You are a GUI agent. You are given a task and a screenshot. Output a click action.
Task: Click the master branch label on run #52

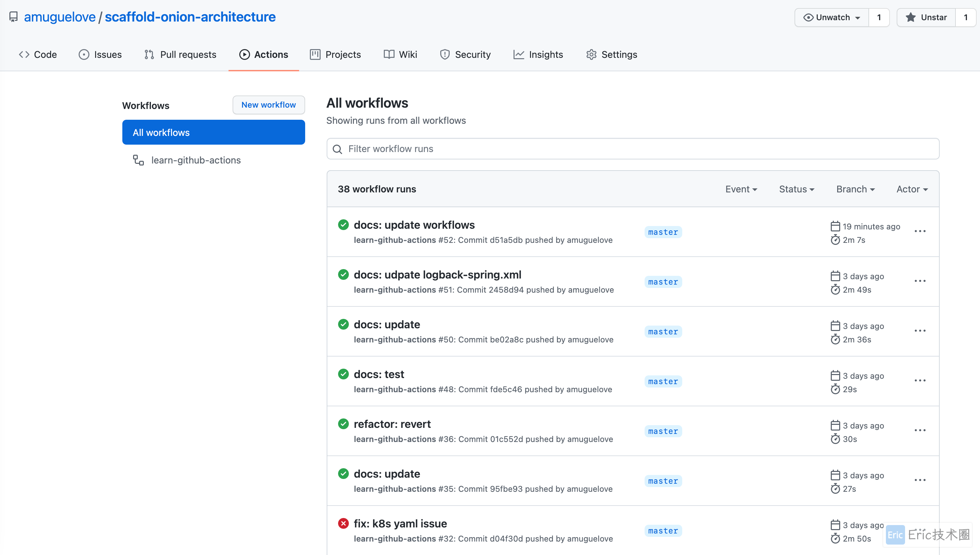coord(663,232)
